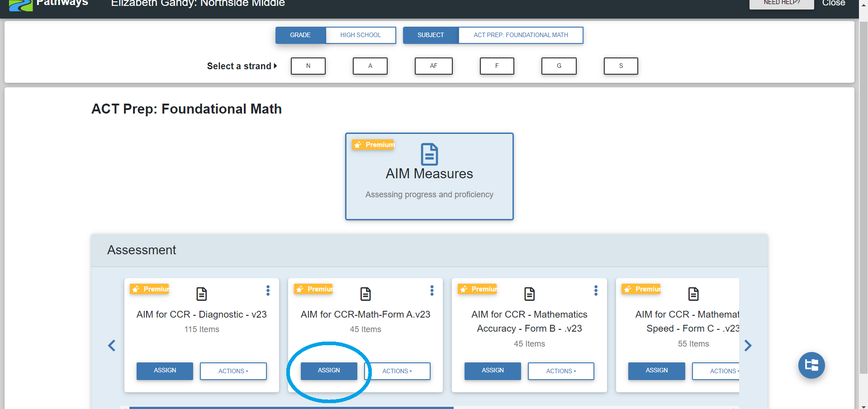Open the AIM Measures tile
The width and height of the screenshot is (868, 409).
[429, 176]
